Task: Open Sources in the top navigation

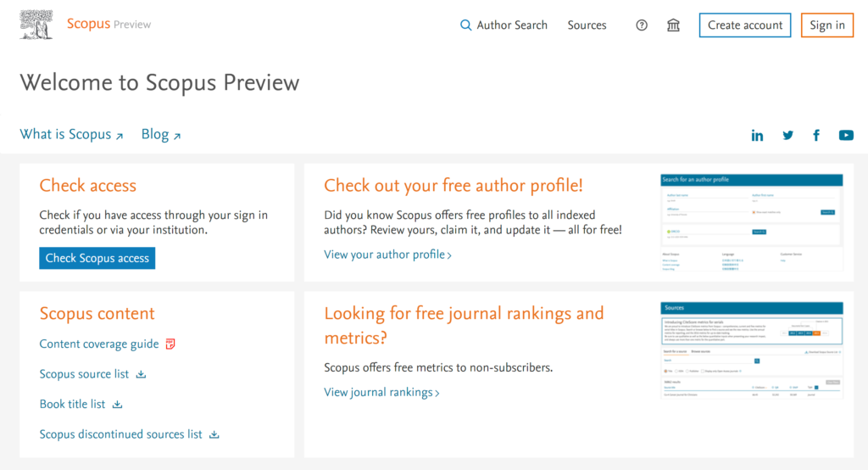Action: pyautogui.click(x=587, y=25)
